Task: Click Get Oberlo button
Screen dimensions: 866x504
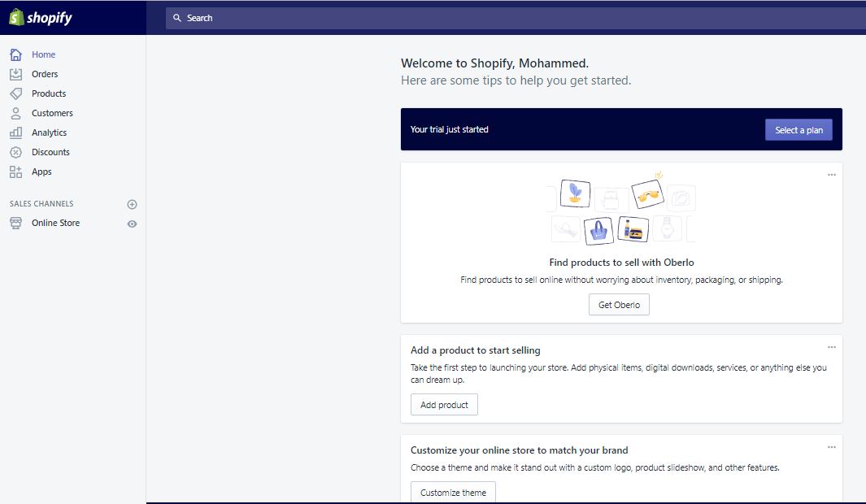Action: (619, 305)
